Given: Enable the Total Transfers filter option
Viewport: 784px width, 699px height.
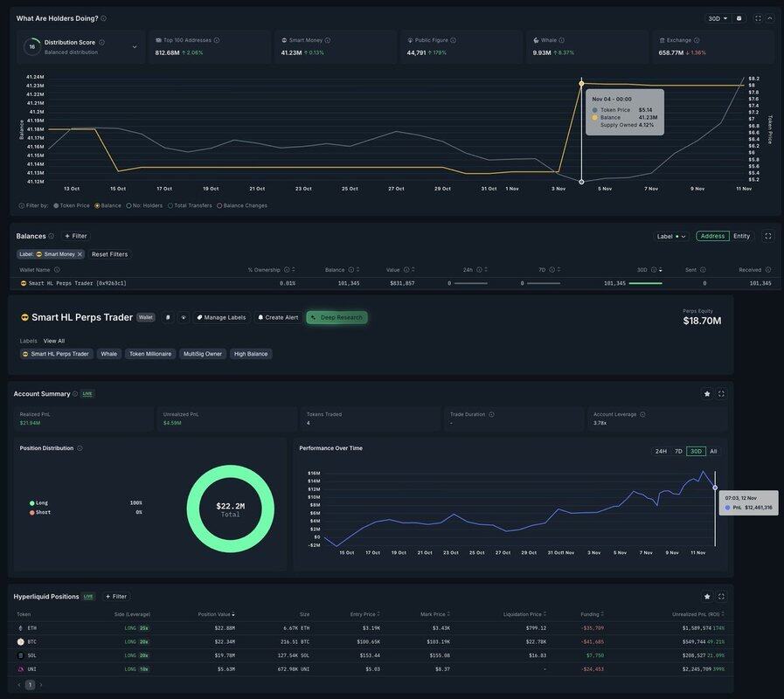Looking at the screenshot, I should [x=170, y=205].
